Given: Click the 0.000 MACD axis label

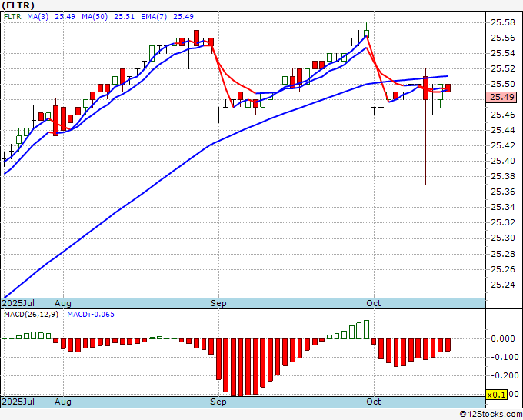Looking at the screenshot, I should point(503,339).
